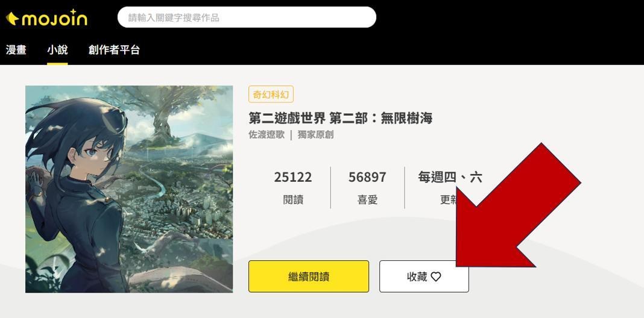644x318 pixels.
Task: Switch to the 漫畫 tab
Action: [16, 50]
